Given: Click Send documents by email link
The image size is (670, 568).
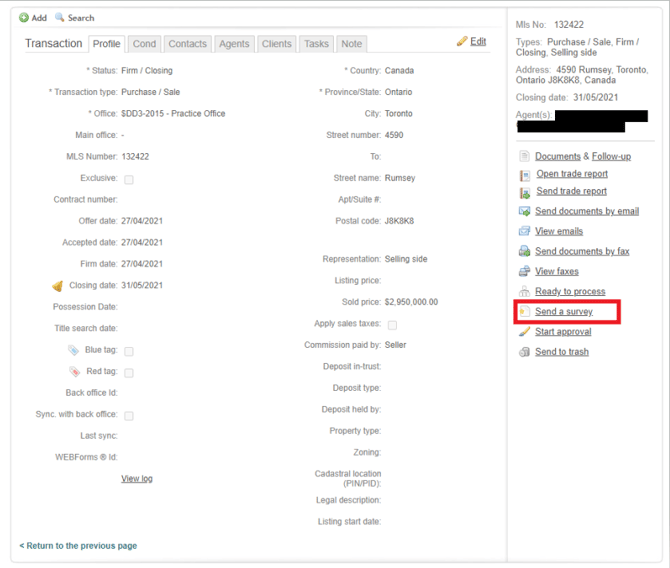Looking at the screenshot, I should (x=587, y=211).
